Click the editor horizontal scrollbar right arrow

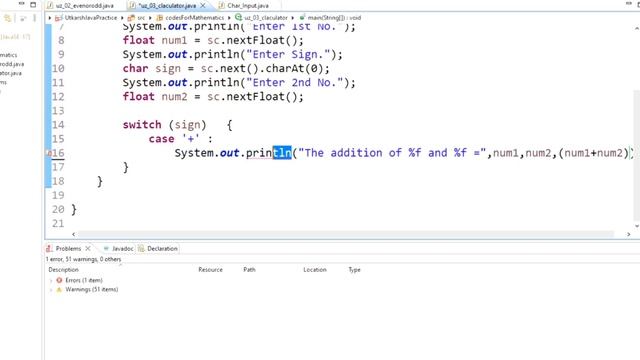pos(629,234)
